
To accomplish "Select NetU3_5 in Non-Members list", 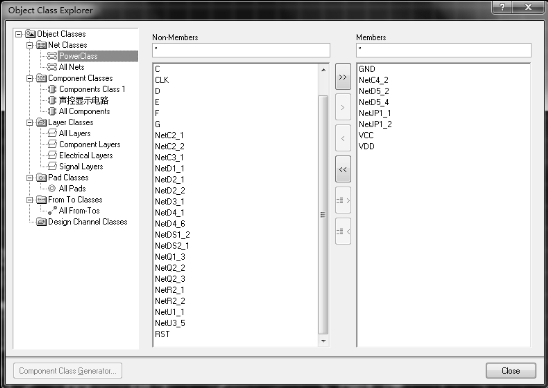I will point(170,323).
